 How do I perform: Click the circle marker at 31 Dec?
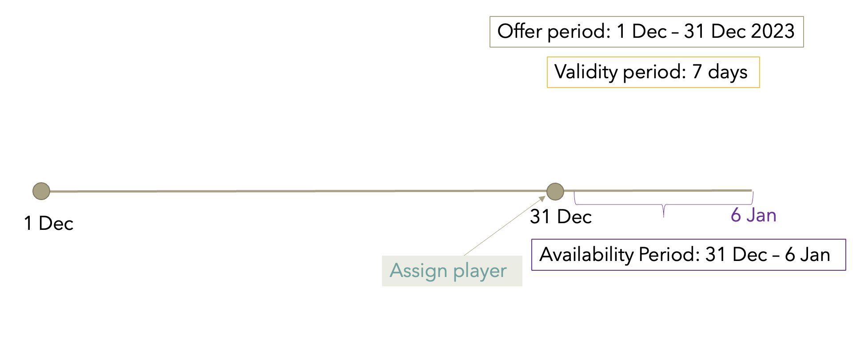555,192
